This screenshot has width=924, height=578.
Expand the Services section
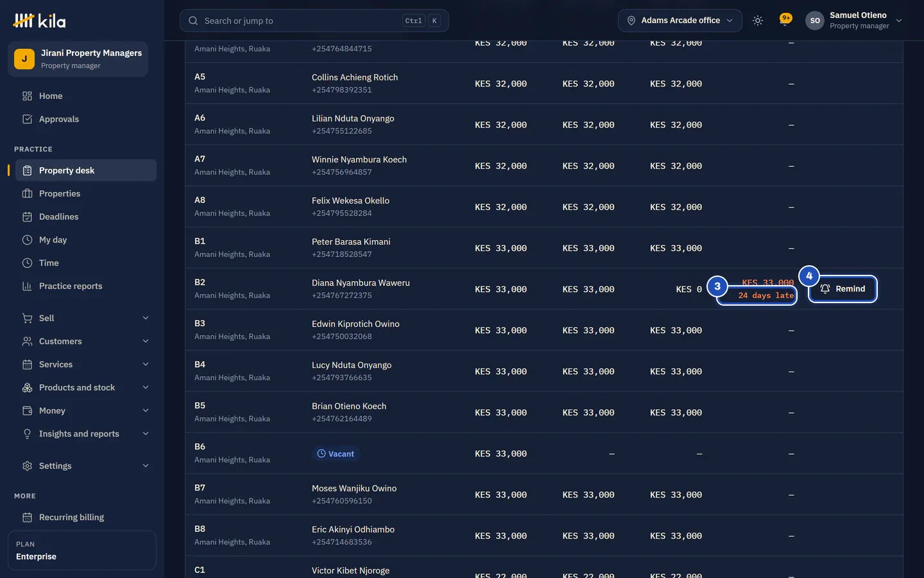[x=86, y=364]
